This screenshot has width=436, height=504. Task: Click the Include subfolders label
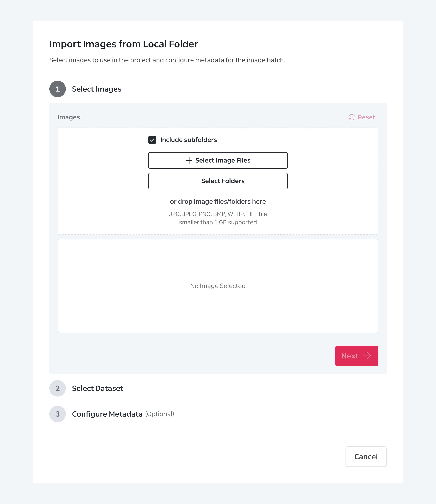coord(189,140)
